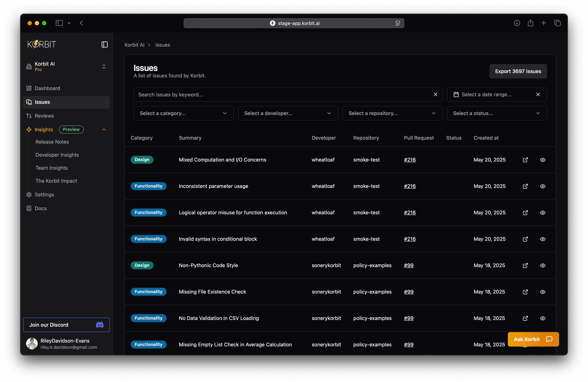Screen dimensions: 588x382
Task: Open a new tab with plus icon
Action: pyautogui.click(x=544, y=23)
